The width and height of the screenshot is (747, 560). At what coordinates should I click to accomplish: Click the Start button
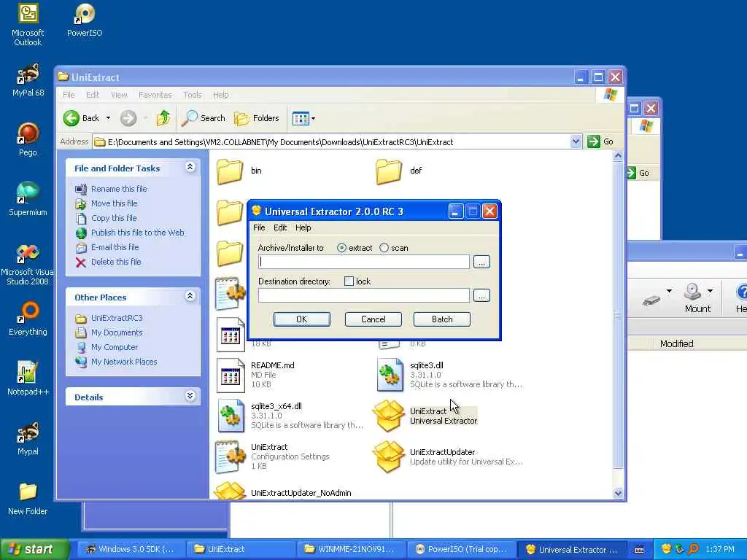tap(34, 549)
